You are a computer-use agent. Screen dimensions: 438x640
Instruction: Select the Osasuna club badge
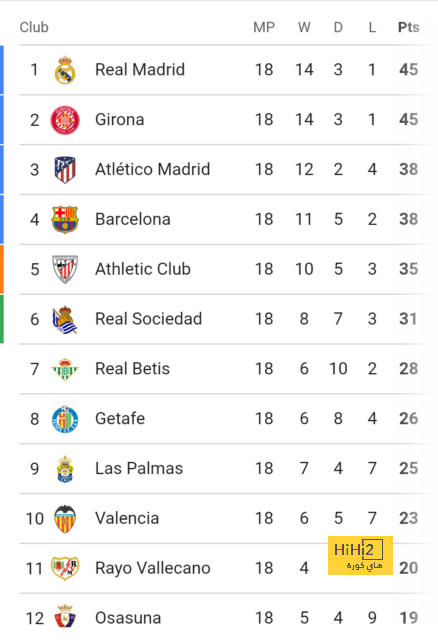click(65, 617)
